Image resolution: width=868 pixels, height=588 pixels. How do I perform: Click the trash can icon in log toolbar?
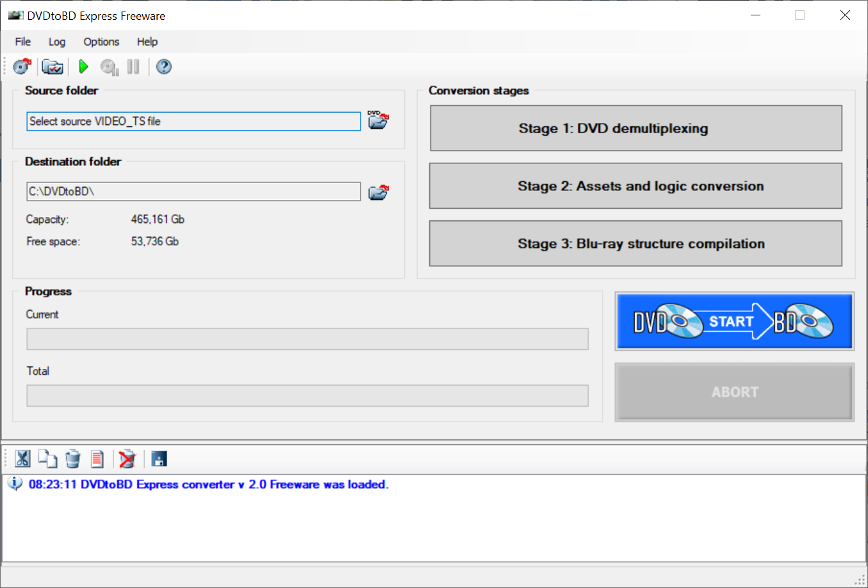[x=73, y=459]
